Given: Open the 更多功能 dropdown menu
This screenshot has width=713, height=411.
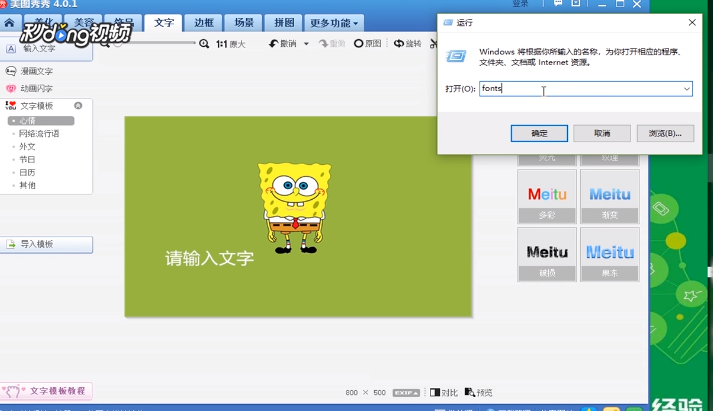Looking at the screenshot, I should (334, 23).
